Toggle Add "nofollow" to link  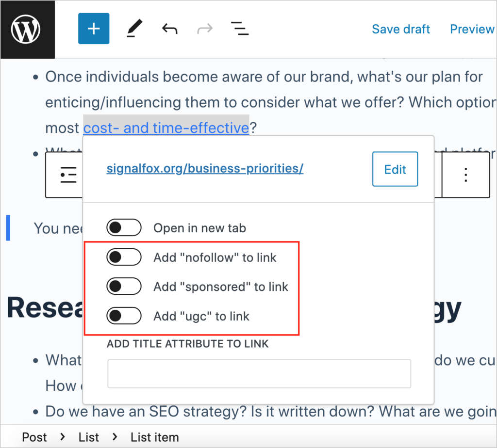click(124, 257)
